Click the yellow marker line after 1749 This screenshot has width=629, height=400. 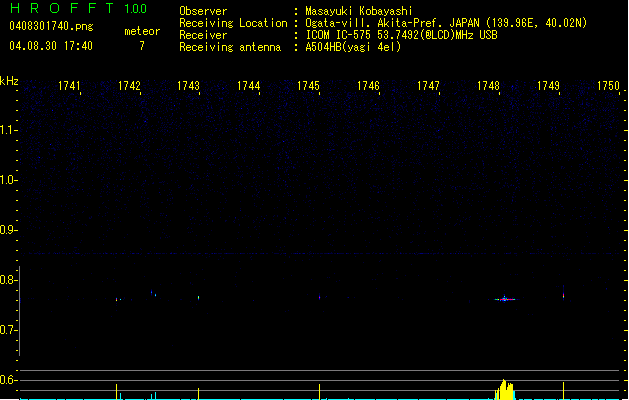pyautogui.click(x=564, y=391)
